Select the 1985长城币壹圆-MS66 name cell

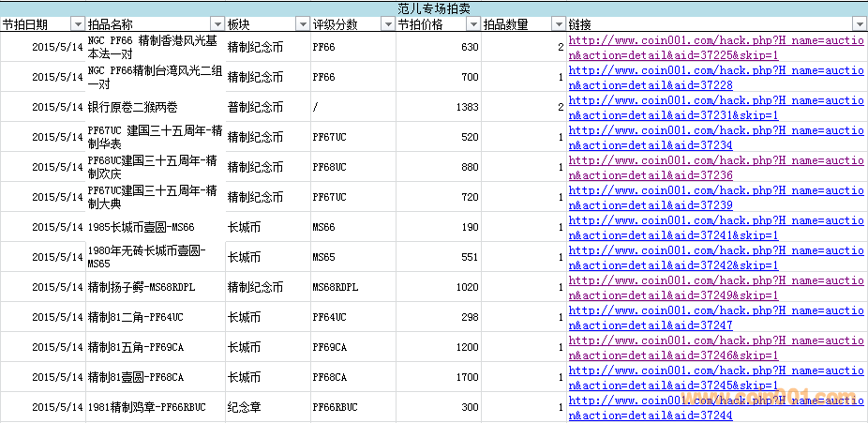(154, 227)
